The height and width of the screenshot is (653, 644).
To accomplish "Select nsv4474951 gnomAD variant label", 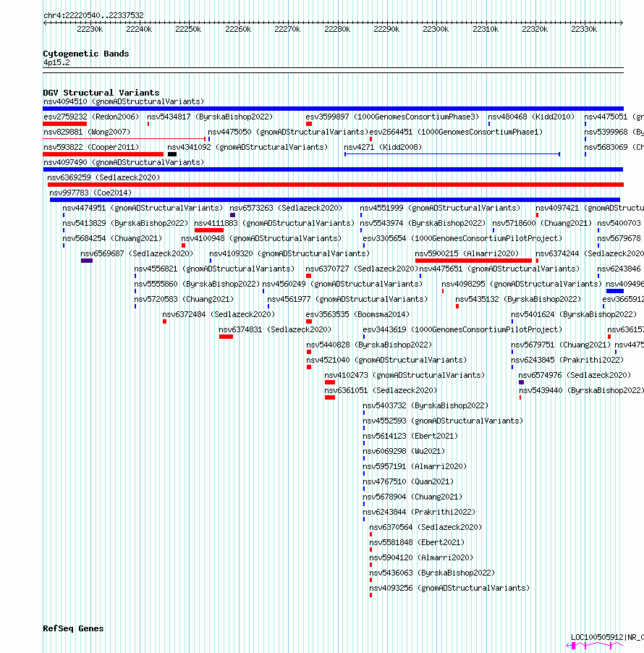I will (x=143, y=208).
